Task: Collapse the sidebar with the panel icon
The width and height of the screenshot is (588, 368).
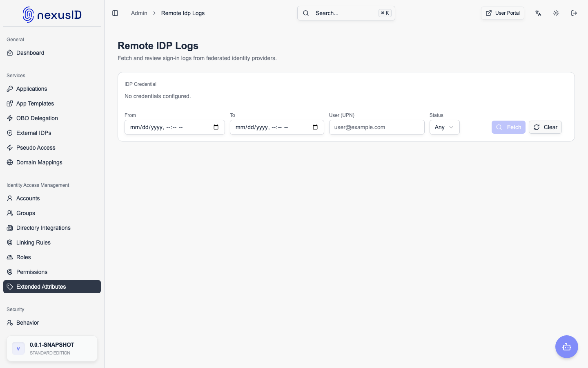Action: [115, 13]
